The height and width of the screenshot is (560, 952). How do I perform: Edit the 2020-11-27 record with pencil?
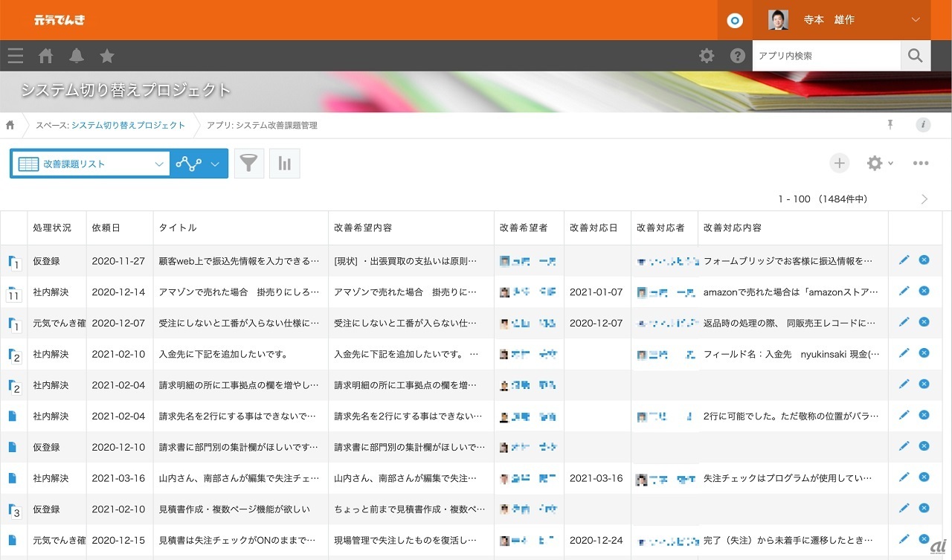(904, 260)
